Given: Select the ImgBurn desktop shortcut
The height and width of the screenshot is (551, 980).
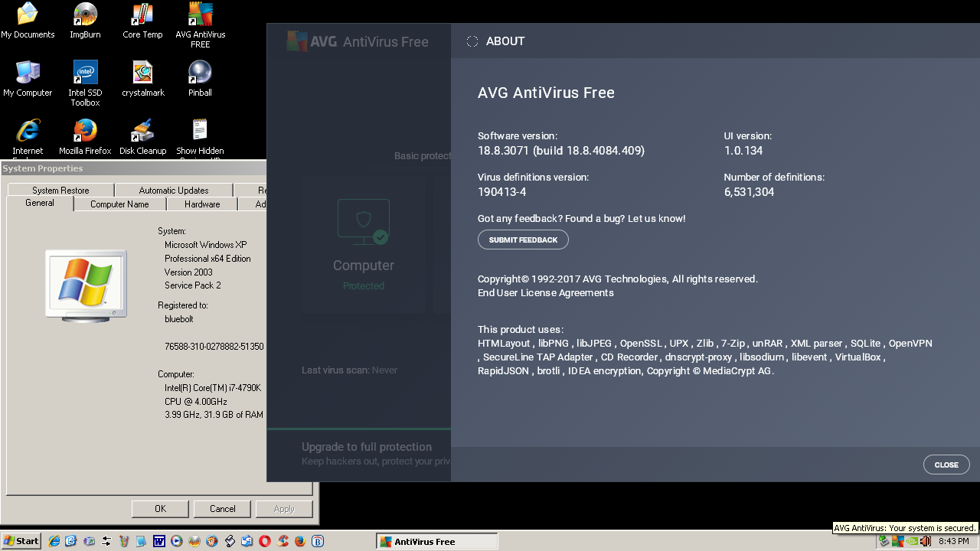Looking at the screenshot, I should (x=85, y=21).
